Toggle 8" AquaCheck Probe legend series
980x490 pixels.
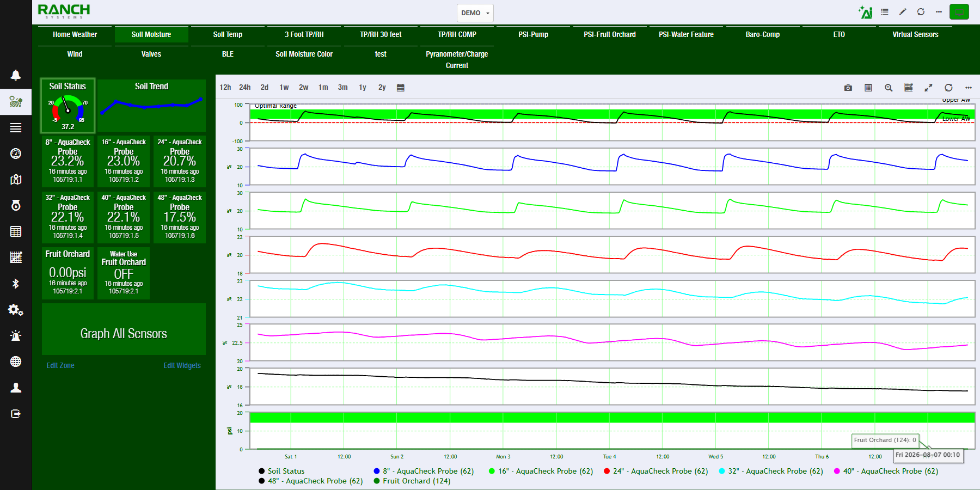tap(424, 471)
